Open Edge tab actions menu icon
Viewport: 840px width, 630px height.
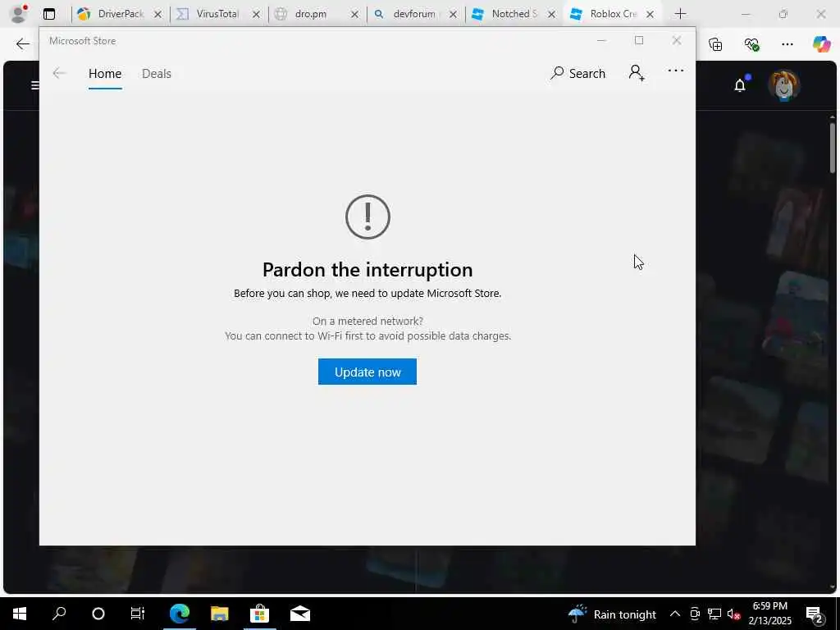pos(49,14)
